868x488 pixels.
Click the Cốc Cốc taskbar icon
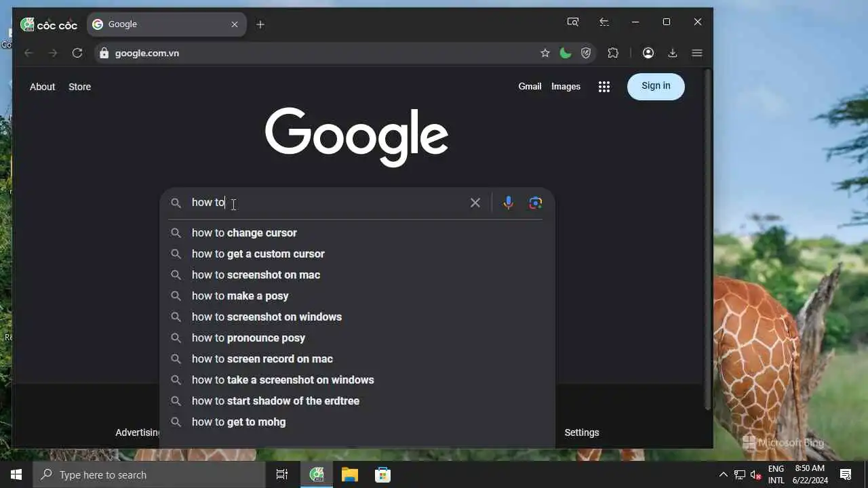[x=317, y=474]
